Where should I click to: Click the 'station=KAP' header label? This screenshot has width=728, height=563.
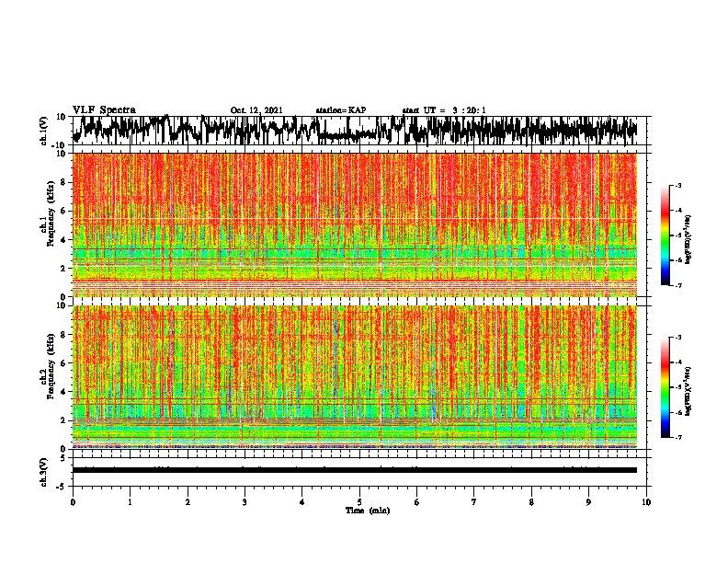[341, 110]
